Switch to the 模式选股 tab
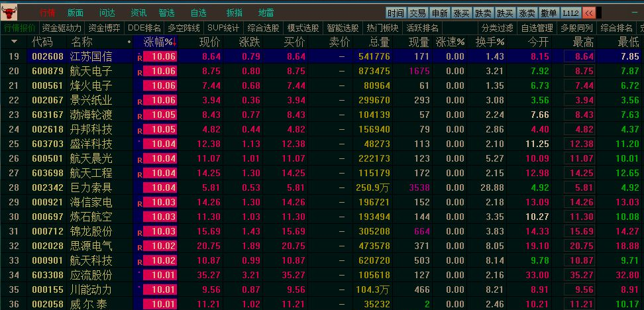Image resolution: width=644 pixels, height=310 pixels. click(x=303, y=28)
